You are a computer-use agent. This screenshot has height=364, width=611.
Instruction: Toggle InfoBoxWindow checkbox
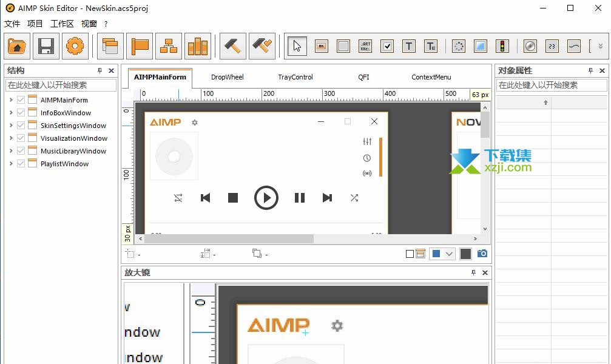(21, 113)
